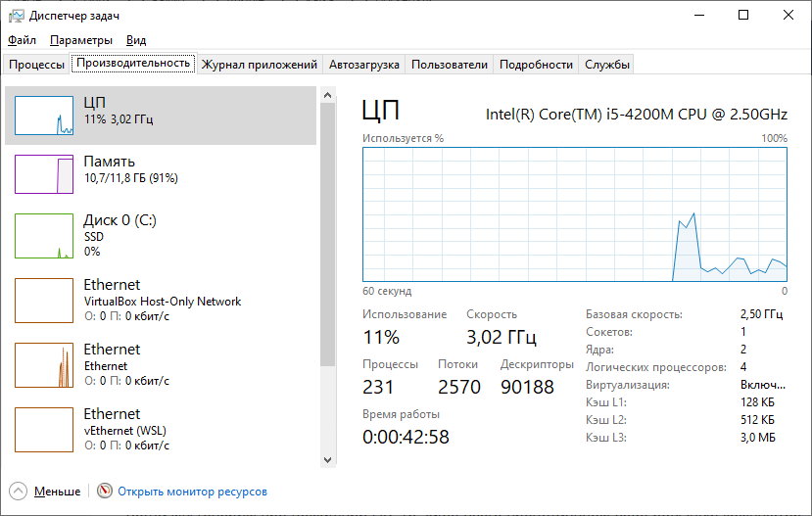This screenshot has width=812, height=516.
Task: Switch to the Журнал приложений tab
Action: tap(260, 65)
